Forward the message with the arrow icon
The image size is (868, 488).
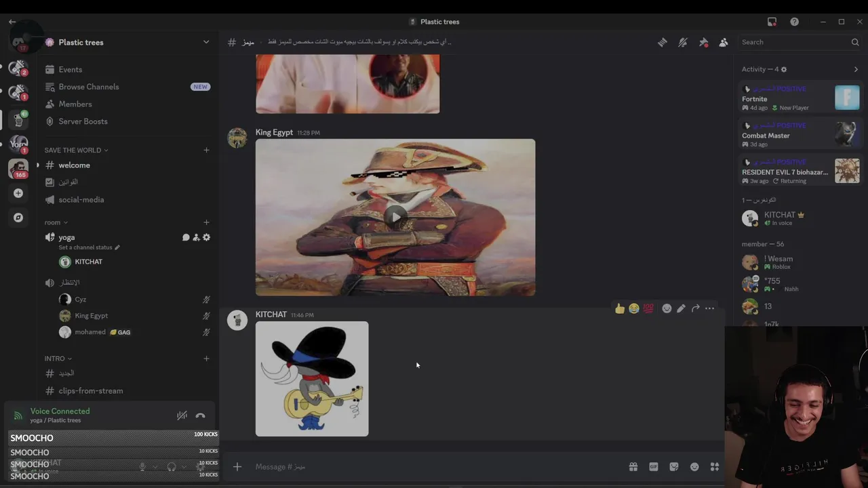pyautogui.click(x=695, y=308)
